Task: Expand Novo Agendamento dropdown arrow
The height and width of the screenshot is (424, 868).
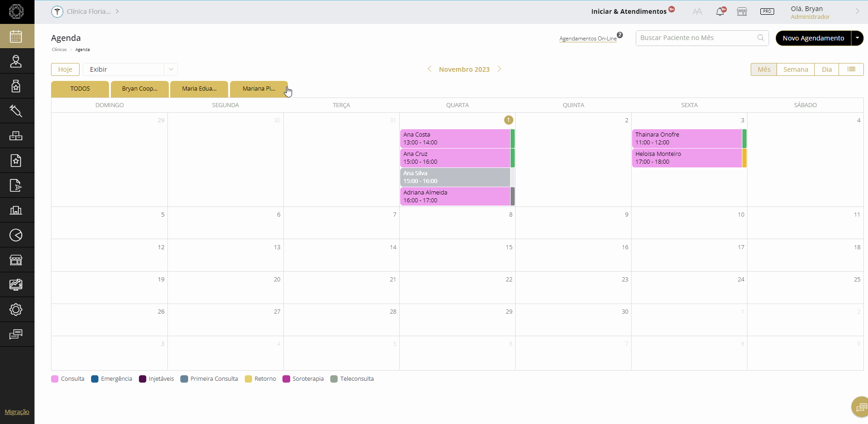Action: pos(857,38)
